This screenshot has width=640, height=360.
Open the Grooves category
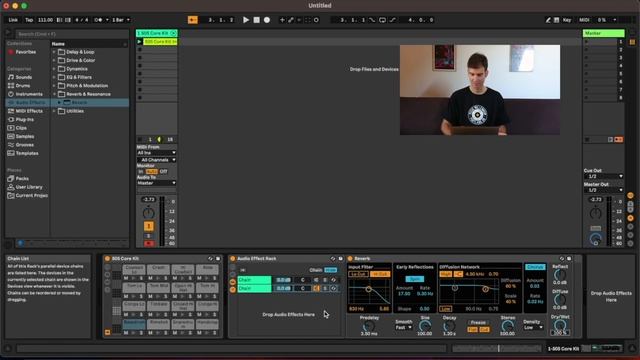coord(24,145)
